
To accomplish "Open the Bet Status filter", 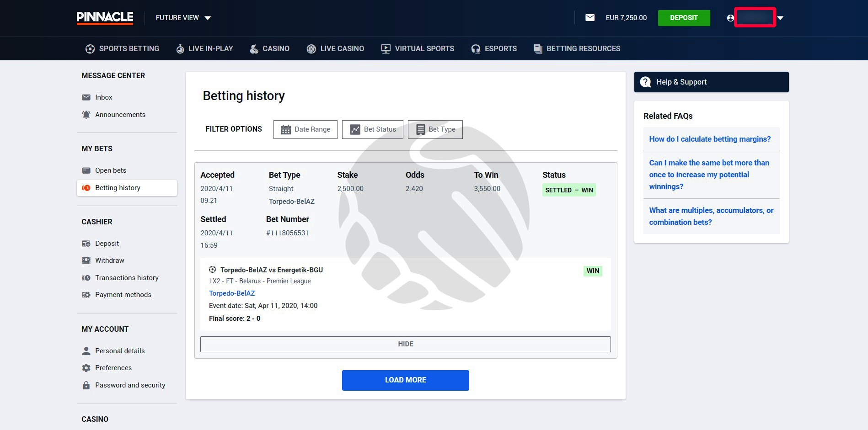I will [x=373, y=129].
